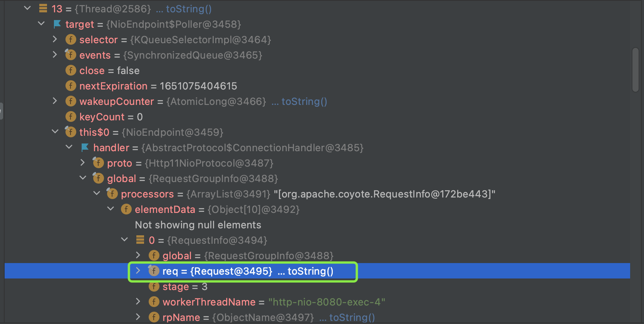Image resolution: width=644 pixels, height=324 pixels.
Task: Click the {Http11NioProtocol@3487} value
Action: [209, 163]
